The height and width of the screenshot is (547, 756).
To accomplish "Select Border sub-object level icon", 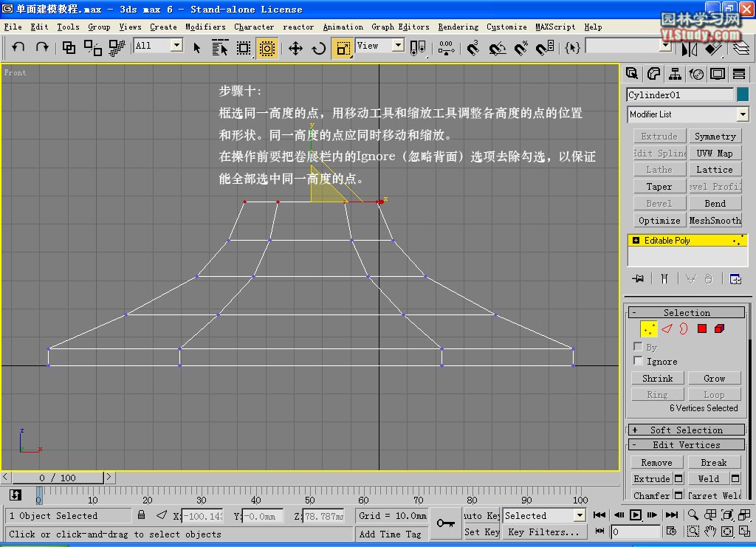I will point(684,328).
